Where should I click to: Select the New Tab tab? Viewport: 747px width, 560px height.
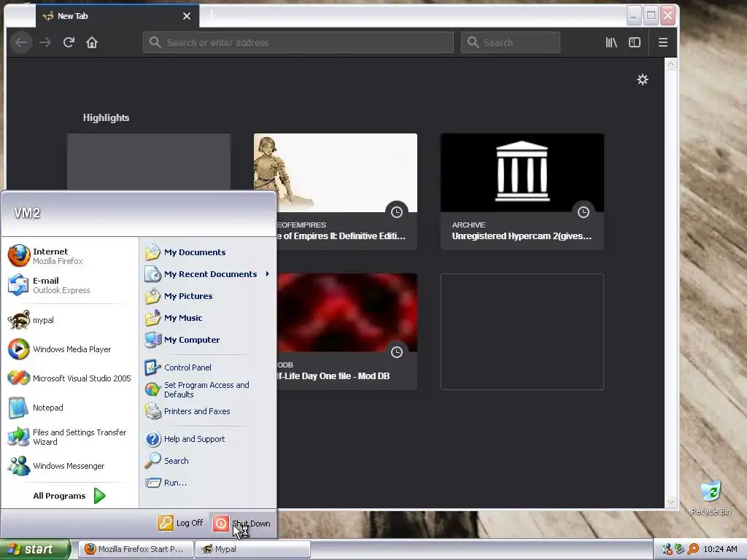click(x=117, y=16)
